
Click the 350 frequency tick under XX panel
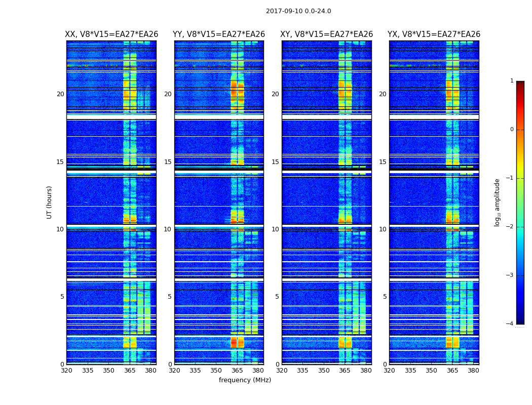coord(108,371)
